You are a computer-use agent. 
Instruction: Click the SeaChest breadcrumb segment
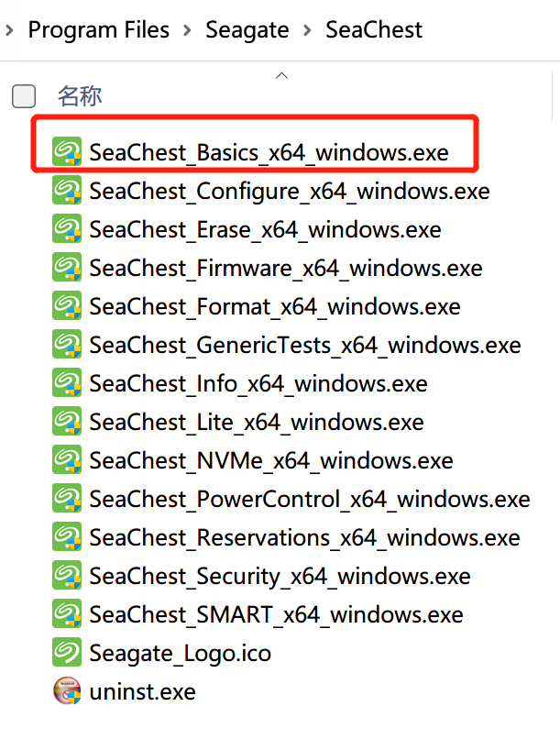coord(374,30)
